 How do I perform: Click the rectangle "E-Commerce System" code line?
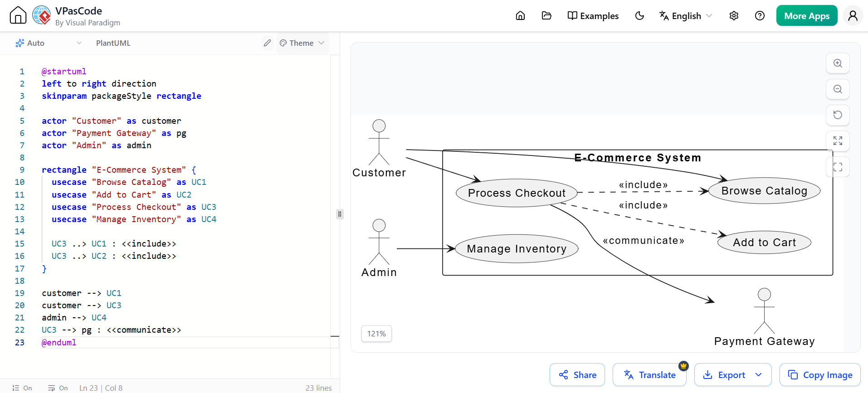(x=119, y=170)
